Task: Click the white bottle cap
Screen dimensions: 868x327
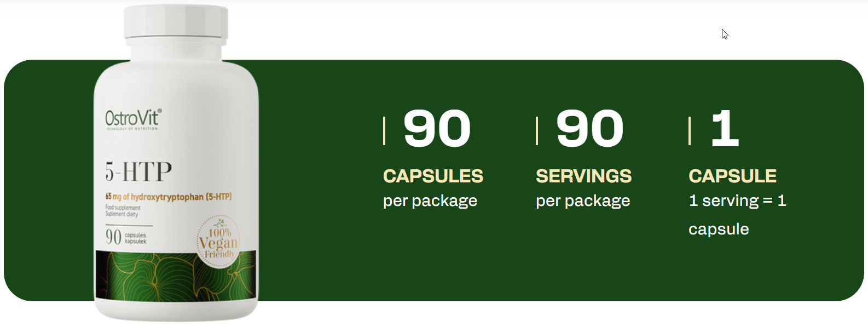Action: (176, 22)
